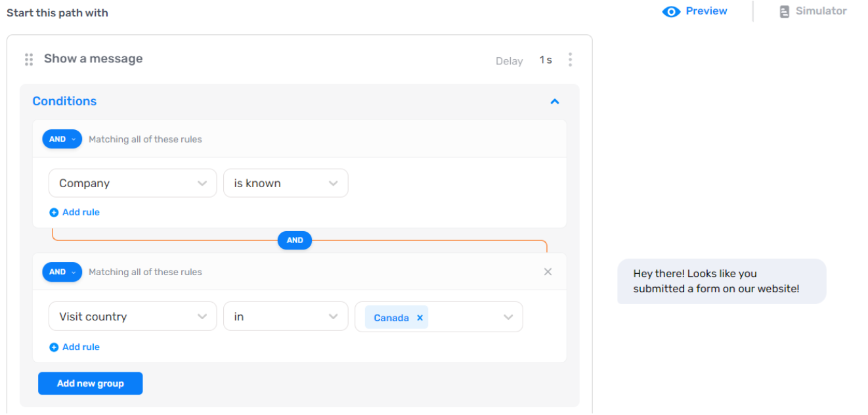This screenshot has width=868, height=415.
Task: Click the Add rule plus icon under Company
Action: tap(53, 212)
